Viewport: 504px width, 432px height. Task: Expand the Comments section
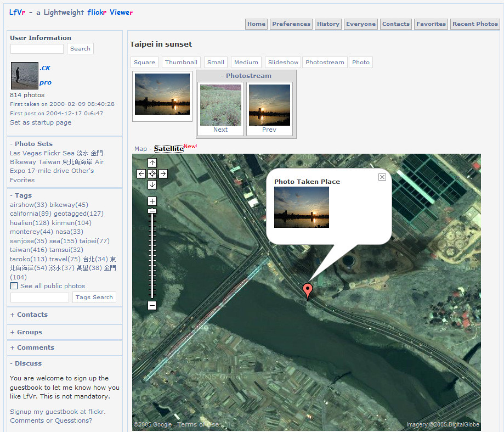[32, 347]
